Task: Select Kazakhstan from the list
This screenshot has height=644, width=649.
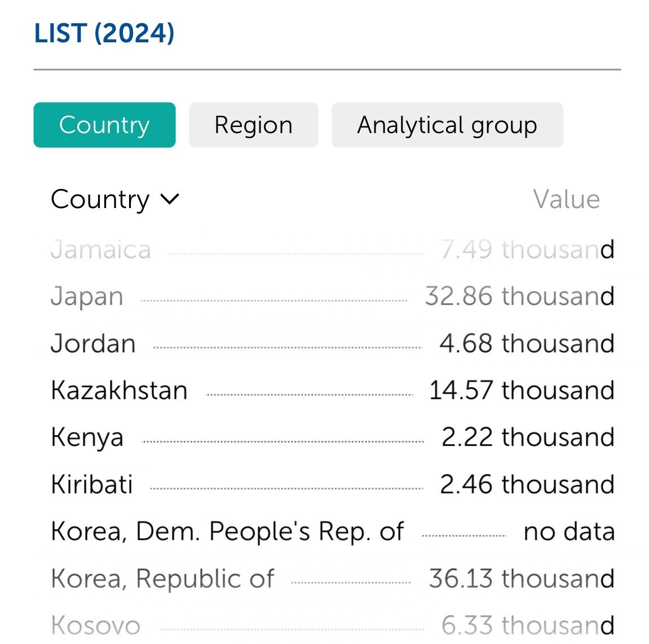Action: [119, 390]
